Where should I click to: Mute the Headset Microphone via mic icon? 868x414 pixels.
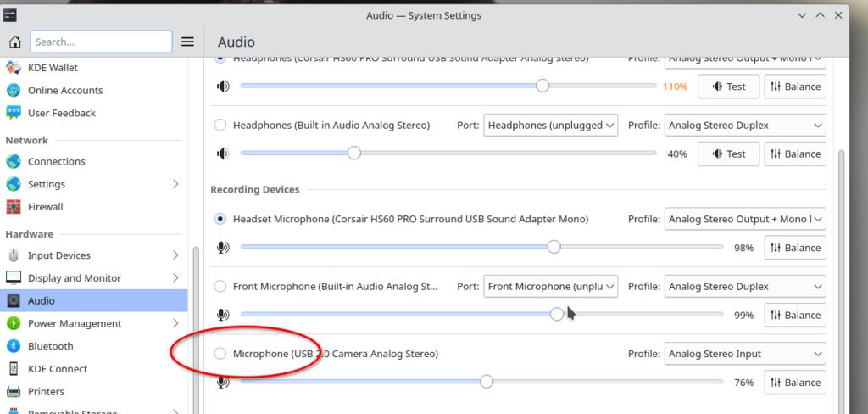[223, 248]
